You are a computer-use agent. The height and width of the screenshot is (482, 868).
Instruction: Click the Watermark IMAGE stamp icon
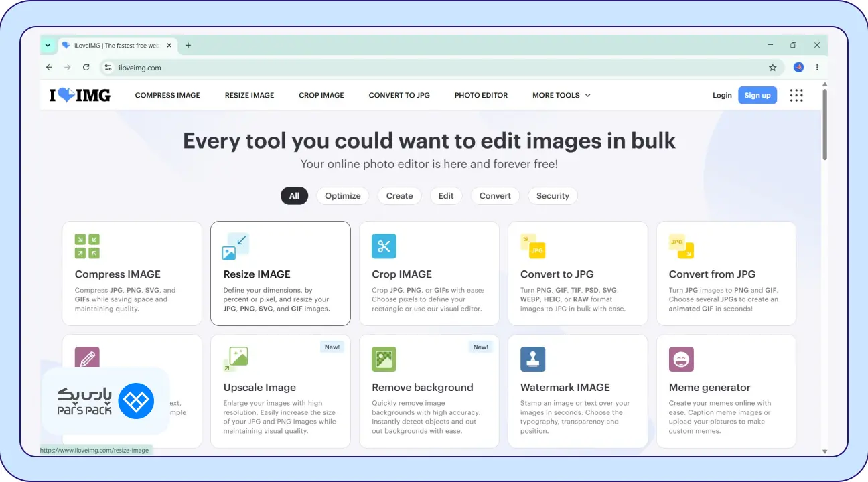pos(533,359)
